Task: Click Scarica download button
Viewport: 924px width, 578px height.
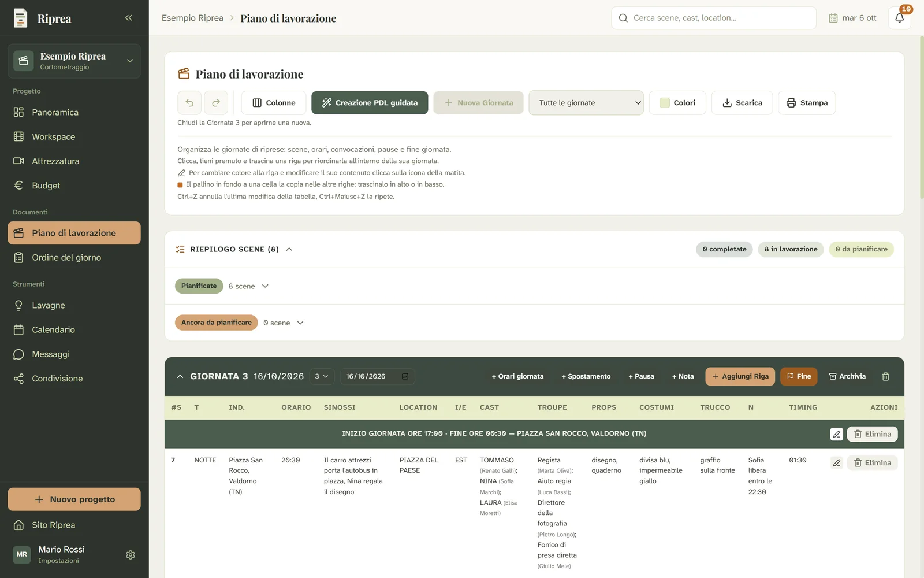Action: pyautogui.click(x=742, y=103)
